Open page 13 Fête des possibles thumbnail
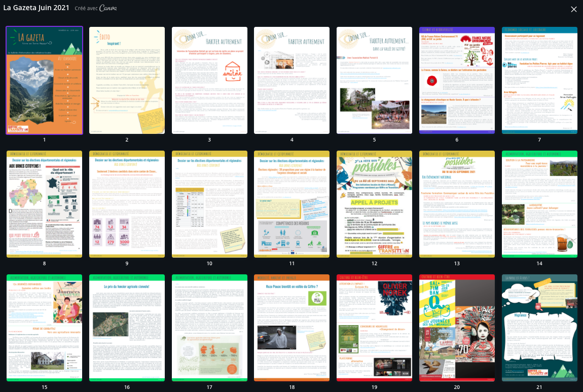This screenshot has height=392, width=583. (x=457, y=204)
